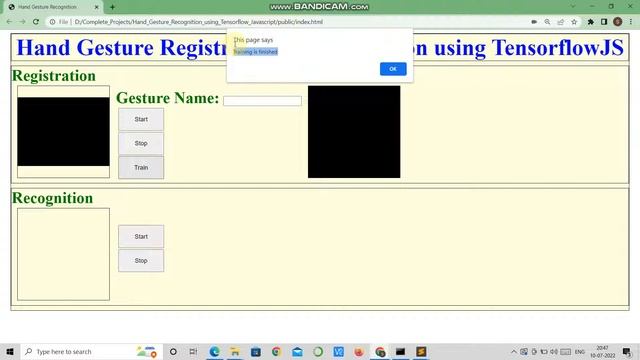Click the Registration webcam video preview
The width and height of the screenshot is (640, 360).
63,131
